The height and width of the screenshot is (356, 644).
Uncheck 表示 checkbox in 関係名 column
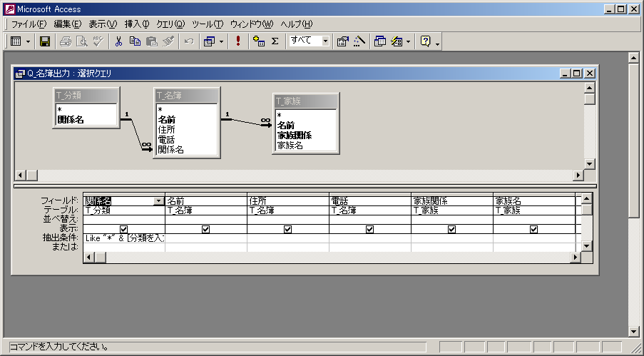[x=123, y=229]
